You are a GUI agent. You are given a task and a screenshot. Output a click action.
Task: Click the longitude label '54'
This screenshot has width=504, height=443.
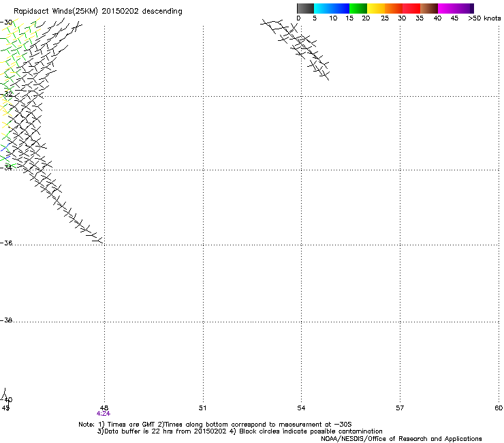301,408
